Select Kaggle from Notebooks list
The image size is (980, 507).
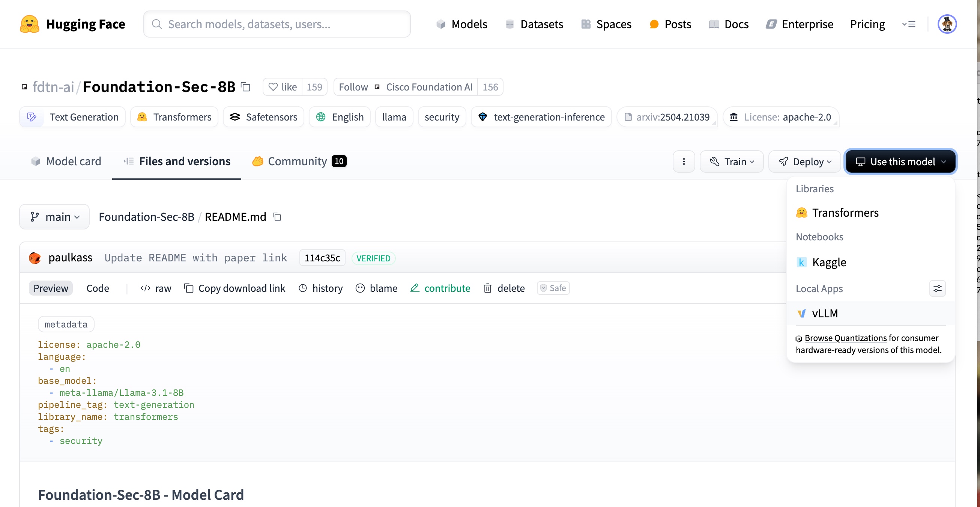coord(870,262)
